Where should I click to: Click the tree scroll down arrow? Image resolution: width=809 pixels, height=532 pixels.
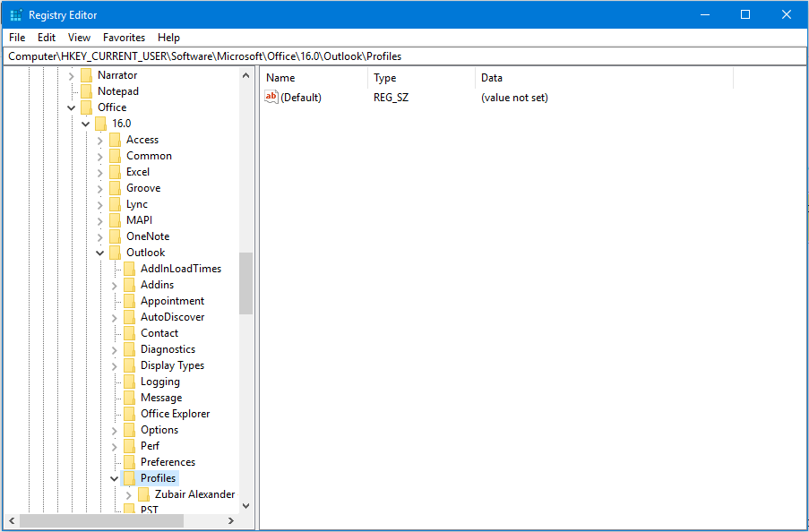pos(246,506)
